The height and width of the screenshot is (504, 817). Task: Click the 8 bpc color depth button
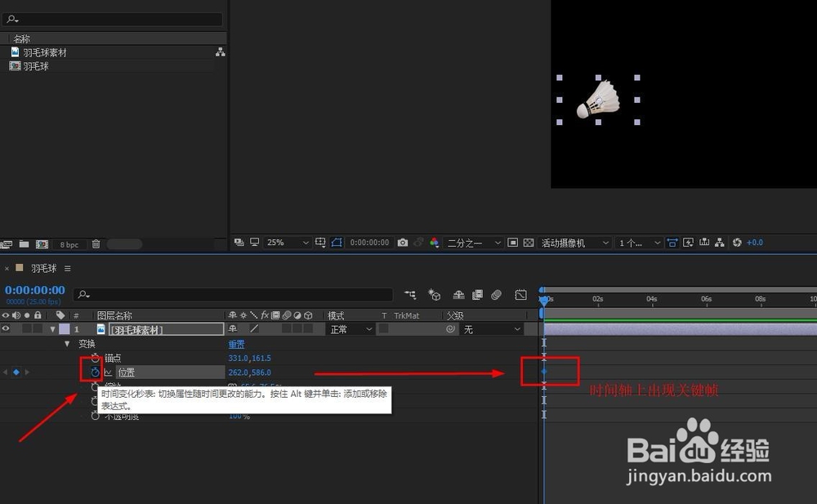click(69, 244)
